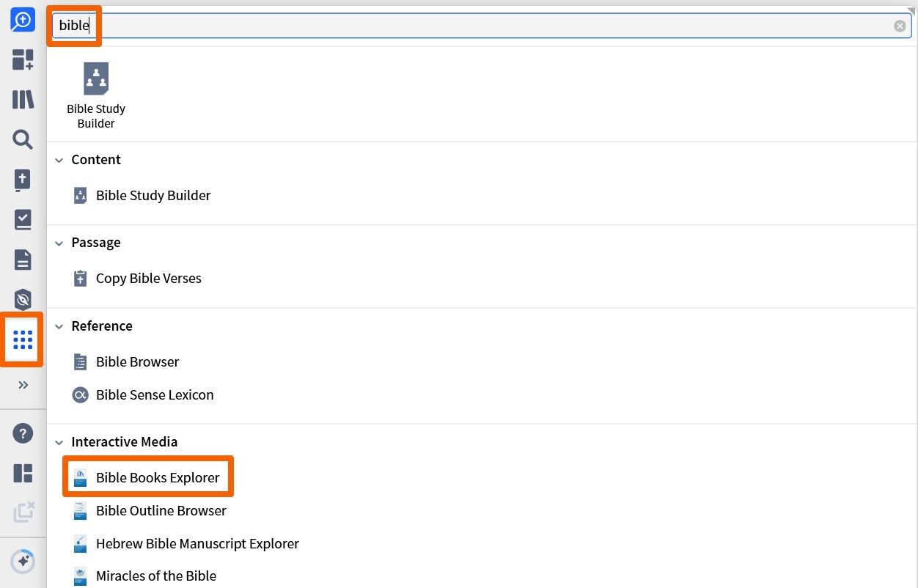
Task: Open the Library books icon
Action: (x=23, y=100)
